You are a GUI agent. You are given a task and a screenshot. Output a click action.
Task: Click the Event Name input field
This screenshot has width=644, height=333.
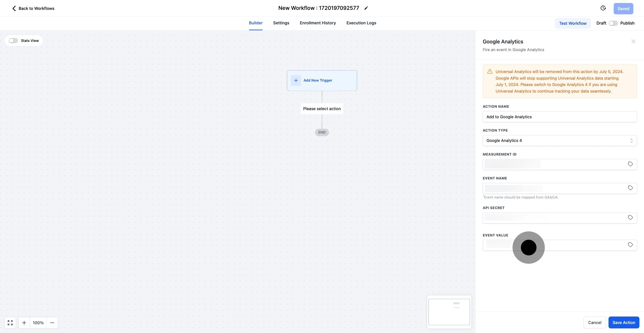click(x=559, y=188)
